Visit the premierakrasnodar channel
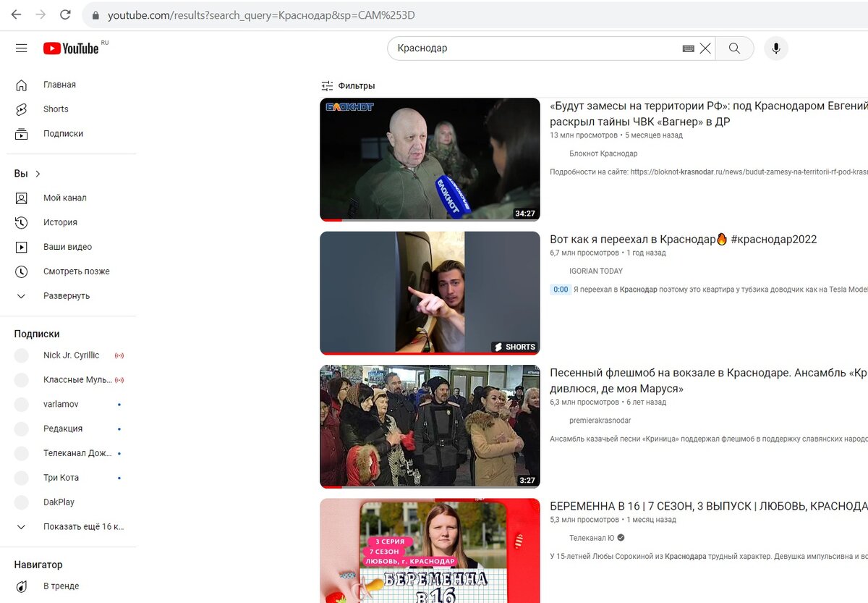 (600, 421)
